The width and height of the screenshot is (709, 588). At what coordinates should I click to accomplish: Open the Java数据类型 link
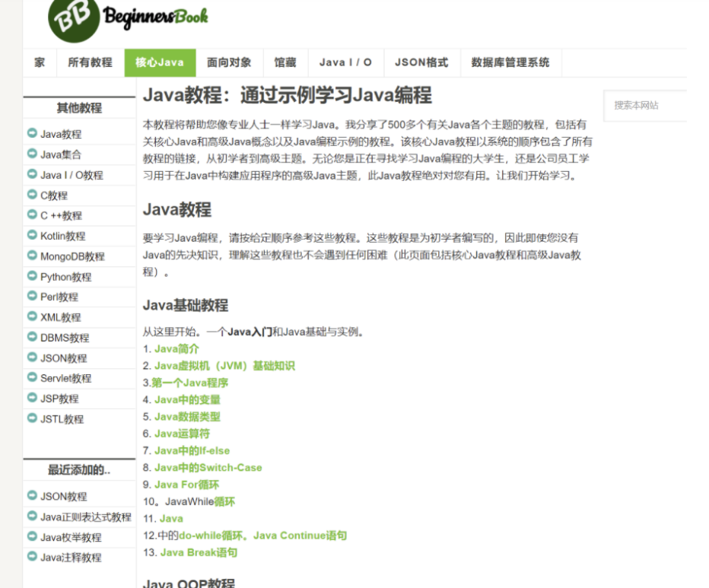[x=188, y=417]
